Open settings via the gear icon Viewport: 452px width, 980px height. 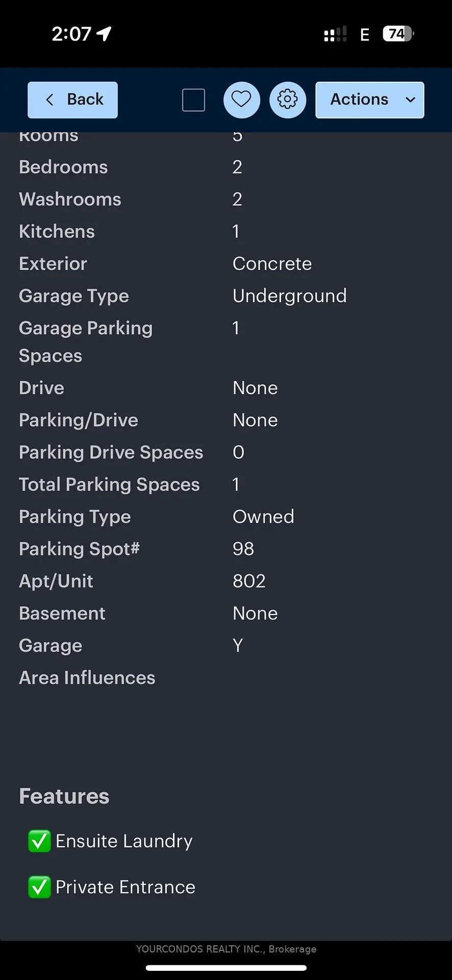(288, 100)
